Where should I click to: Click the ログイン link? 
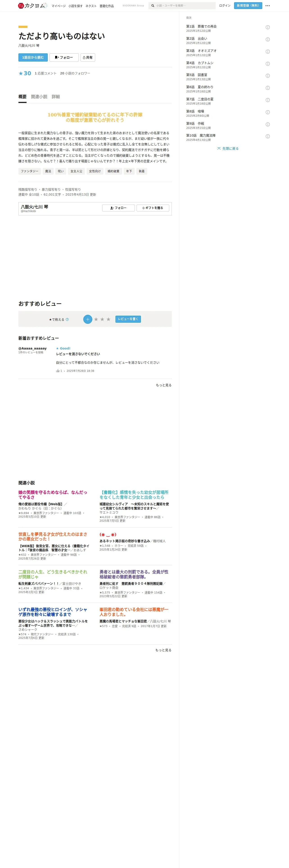pos(225,6)
